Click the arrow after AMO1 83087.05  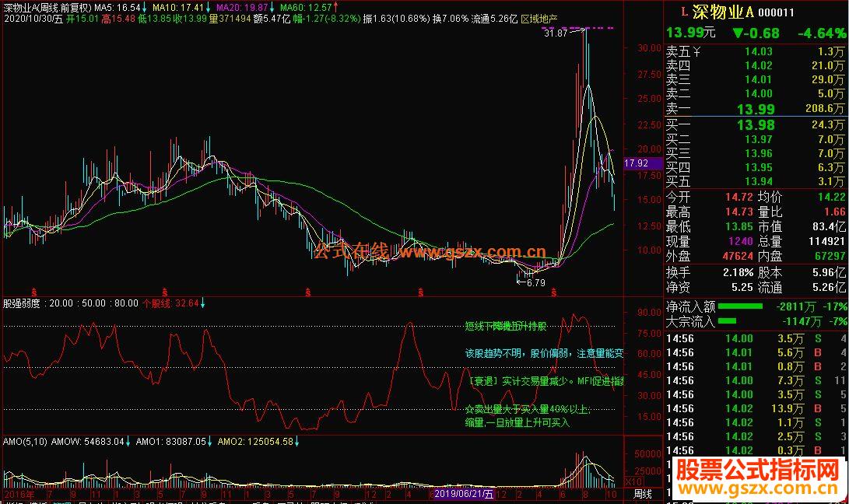pos(210,442)
